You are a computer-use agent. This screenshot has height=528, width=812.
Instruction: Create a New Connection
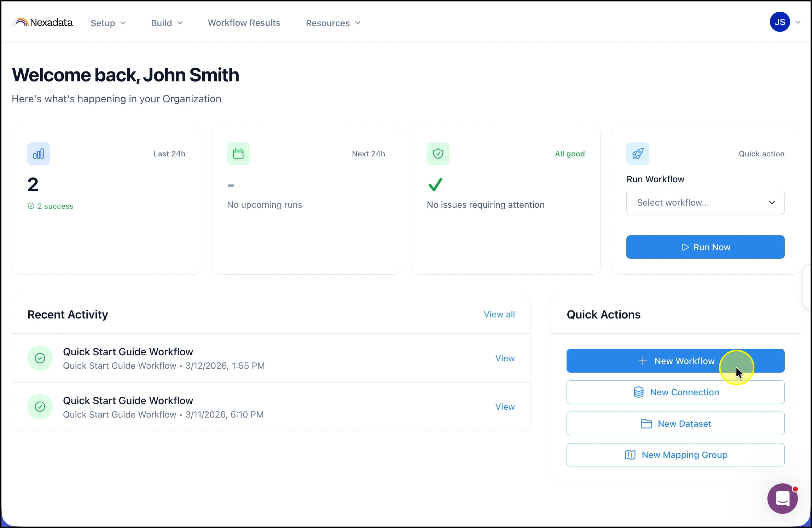[x=675, y=392]
